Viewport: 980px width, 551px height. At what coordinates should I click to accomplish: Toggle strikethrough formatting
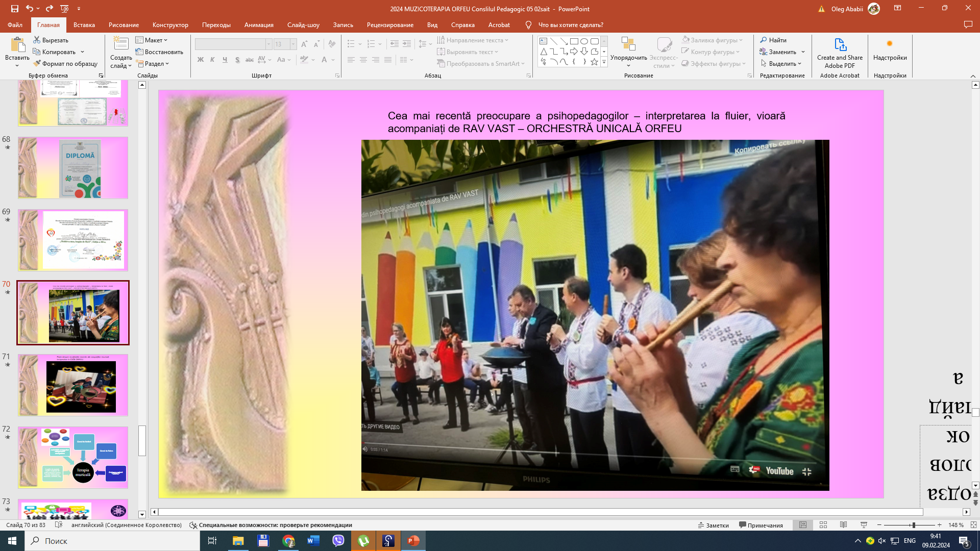coord(250,60)
